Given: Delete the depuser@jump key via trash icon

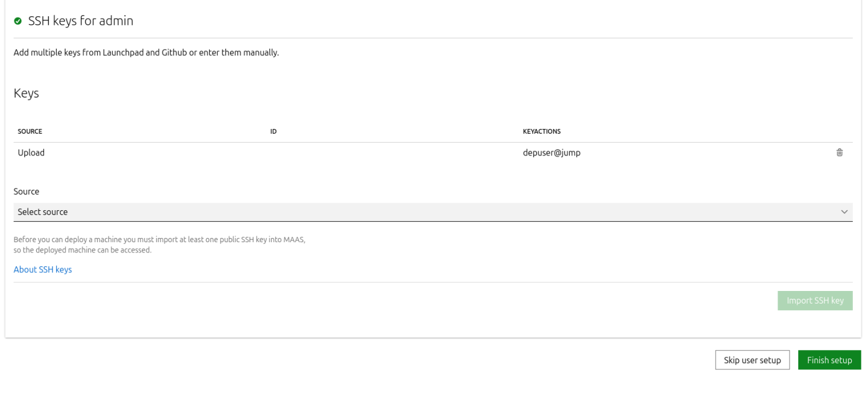Looking at the screenshot, I should pos(839,152).
